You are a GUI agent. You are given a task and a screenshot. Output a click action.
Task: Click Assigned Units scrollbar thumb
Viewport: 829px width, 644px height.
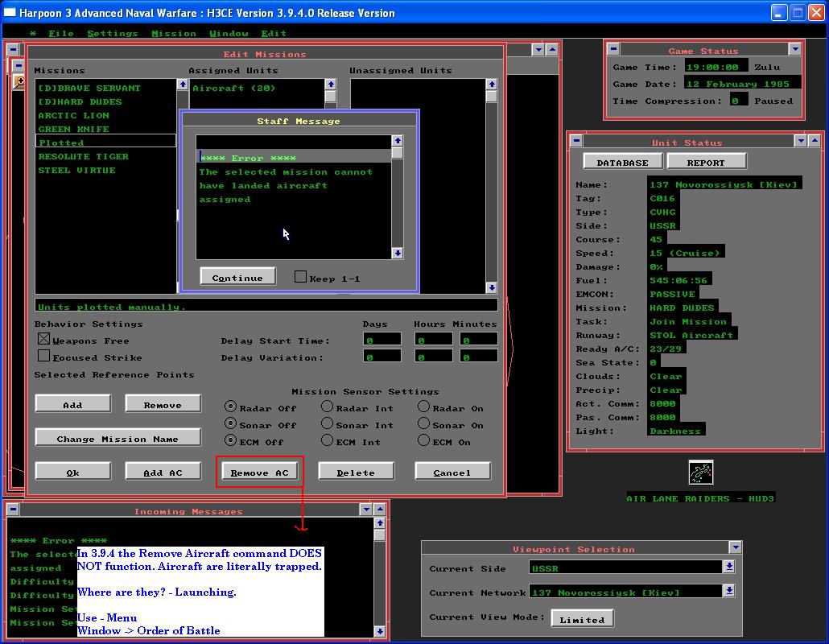click(331, 97)
